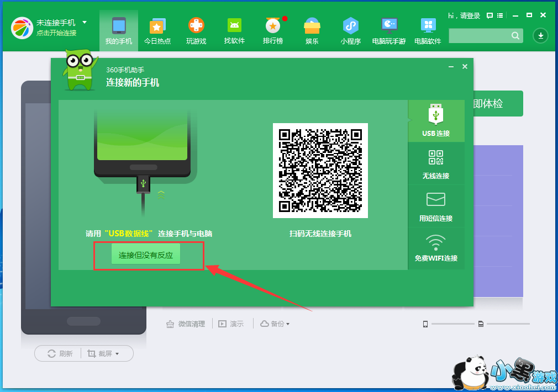The height and width of the screenshot is (392, 558).
Task: Click the magnifier search icon
Action: click(515, 35)
